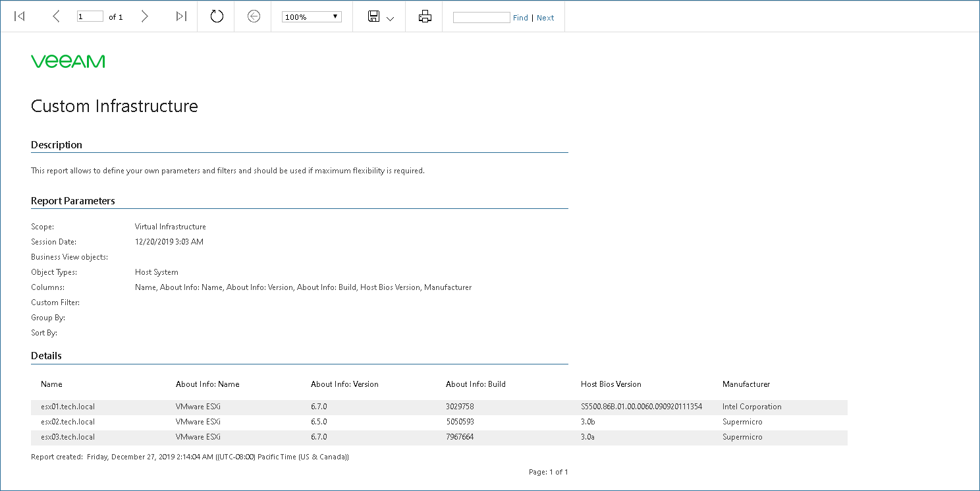Screen dimensions: 980x491
Task: Print the report
Action: [425, 16]
